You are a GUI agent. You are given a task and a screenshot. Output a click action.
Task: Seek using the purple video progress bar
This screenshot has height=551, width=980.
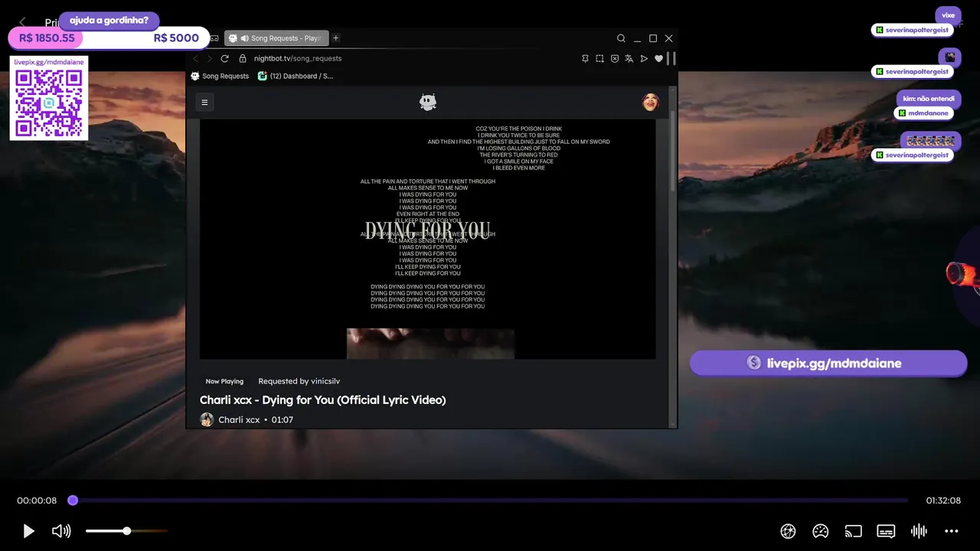pos(490,500)
